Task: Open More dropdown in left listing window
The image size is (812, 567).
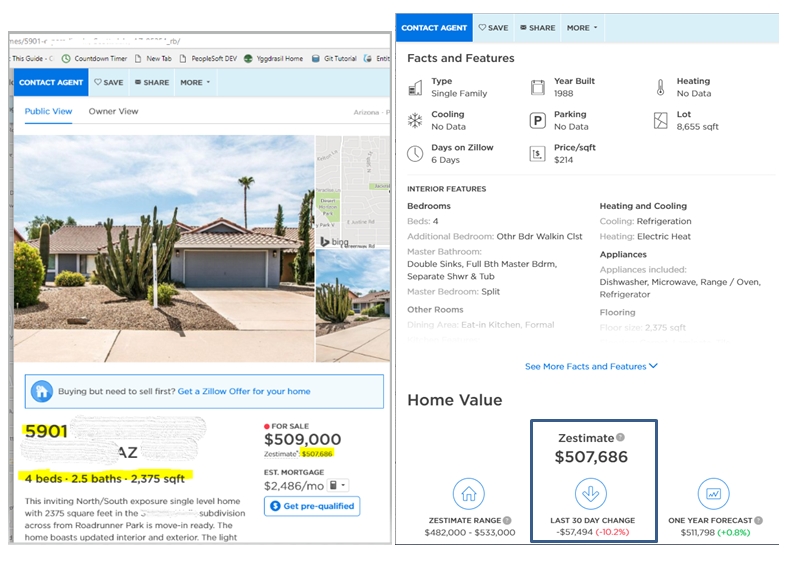Action: 195,82
